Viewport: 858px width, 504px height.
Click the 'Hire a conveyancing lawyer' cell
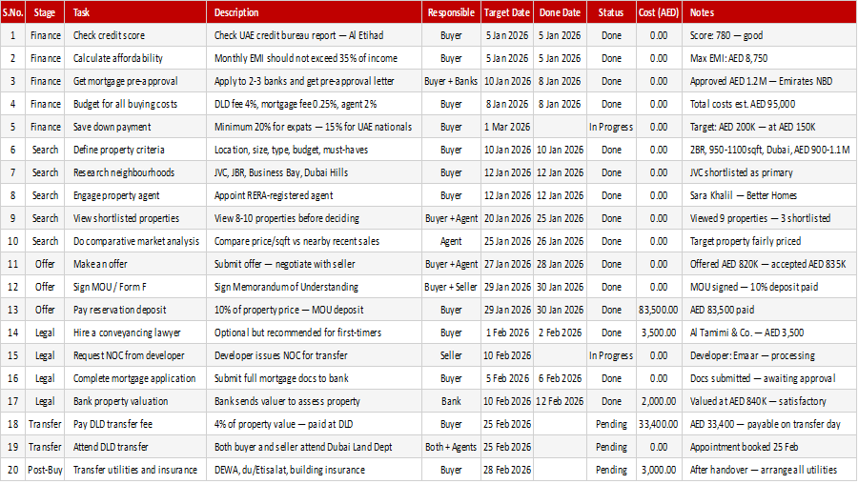point(135,333)
